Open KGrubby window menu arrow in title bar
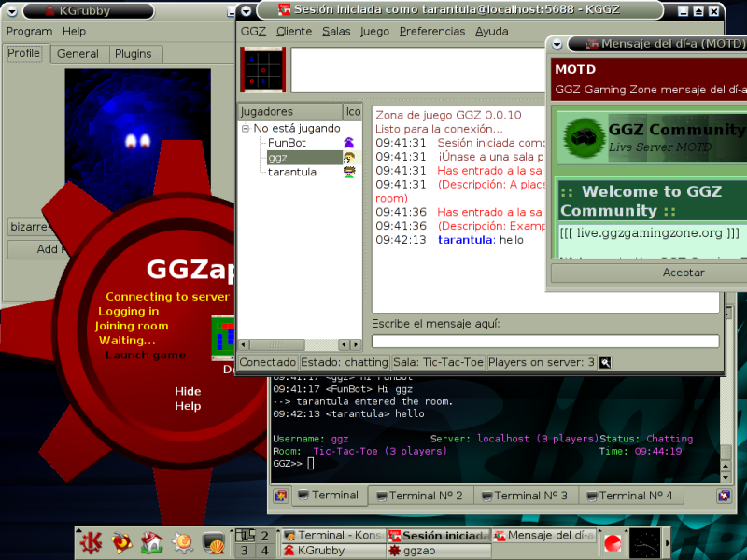The height and width of the screenshot is (560, 747). click(x=12, y=11)
